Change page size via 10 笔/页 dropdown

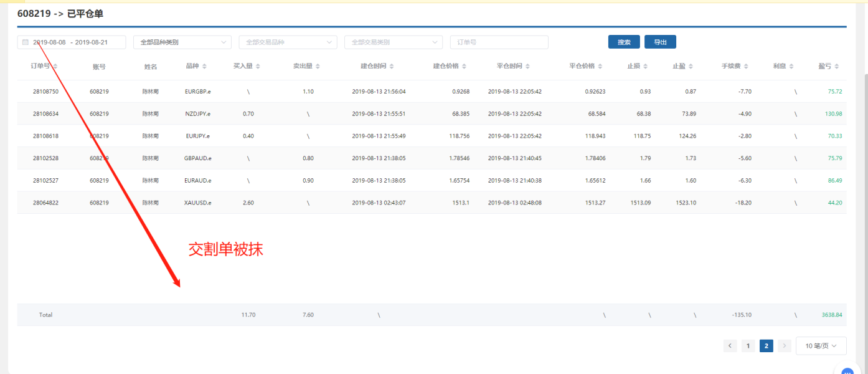(821, 346)
